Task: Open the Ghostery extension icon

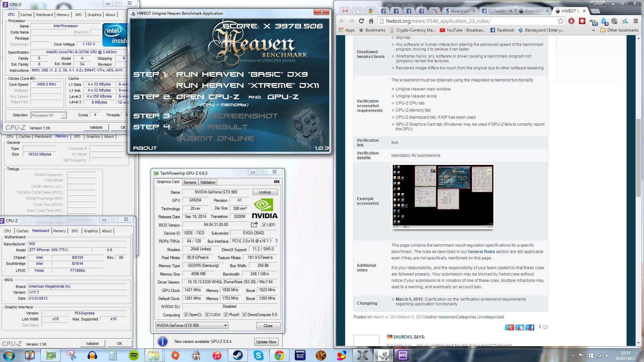Action: tap(605, 22)
